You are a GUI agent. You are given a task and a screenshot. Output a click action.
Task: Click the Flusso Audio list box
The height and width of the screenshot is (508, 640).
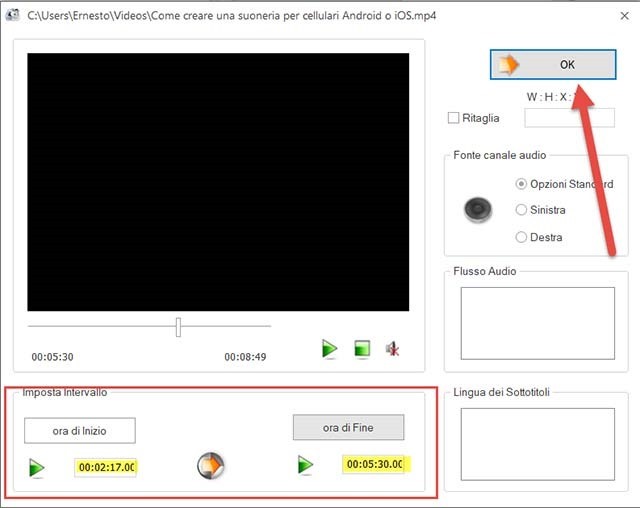pyautogui.click(x=538, y=323)
